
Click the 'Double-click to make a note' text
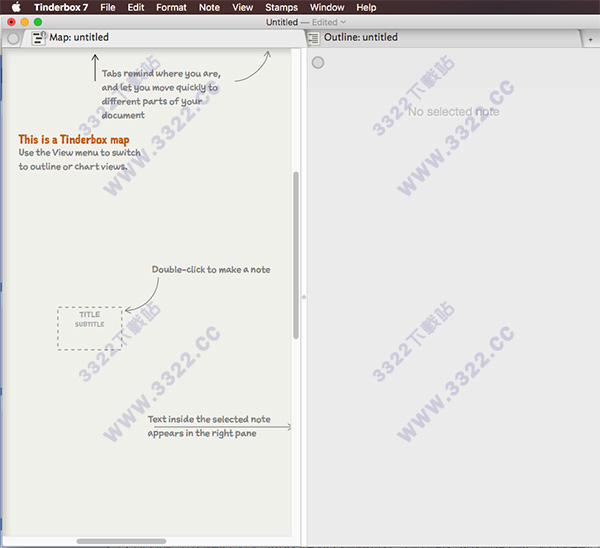pos(211,270)
